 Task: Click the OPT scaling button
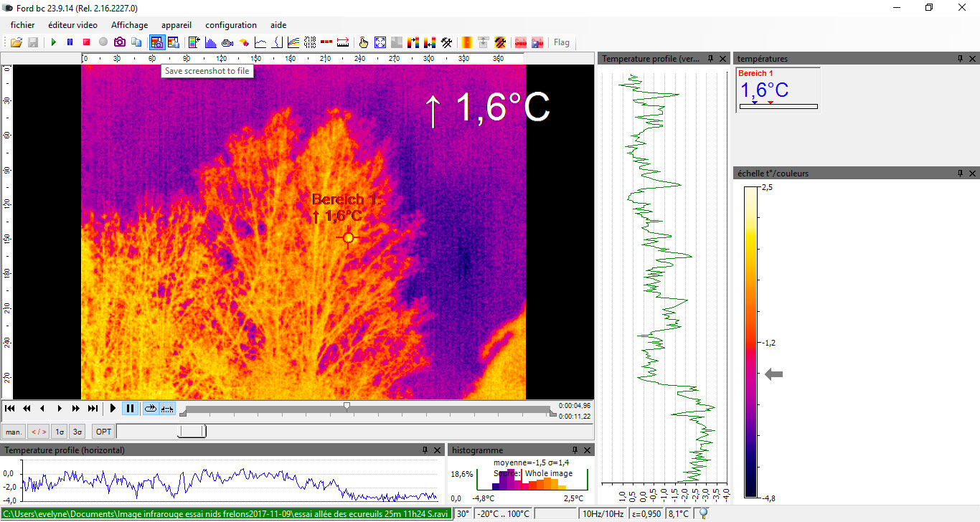(103, 432)
